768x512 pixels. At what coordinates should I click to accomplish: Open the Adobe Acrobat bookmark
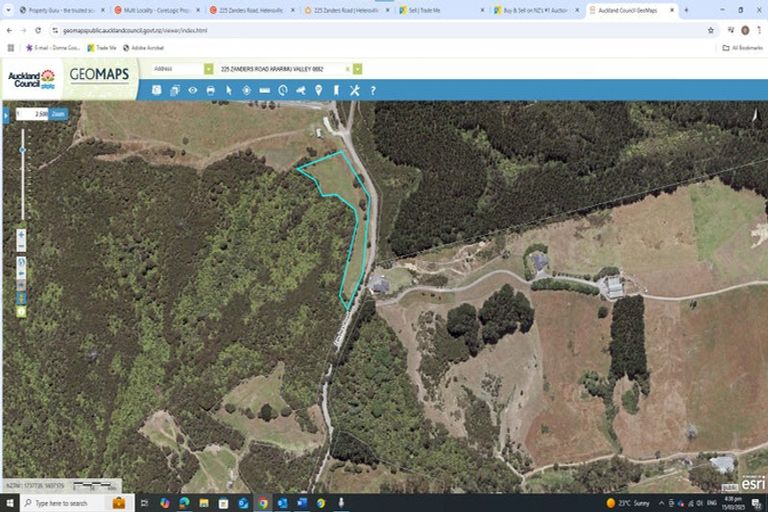143,48
